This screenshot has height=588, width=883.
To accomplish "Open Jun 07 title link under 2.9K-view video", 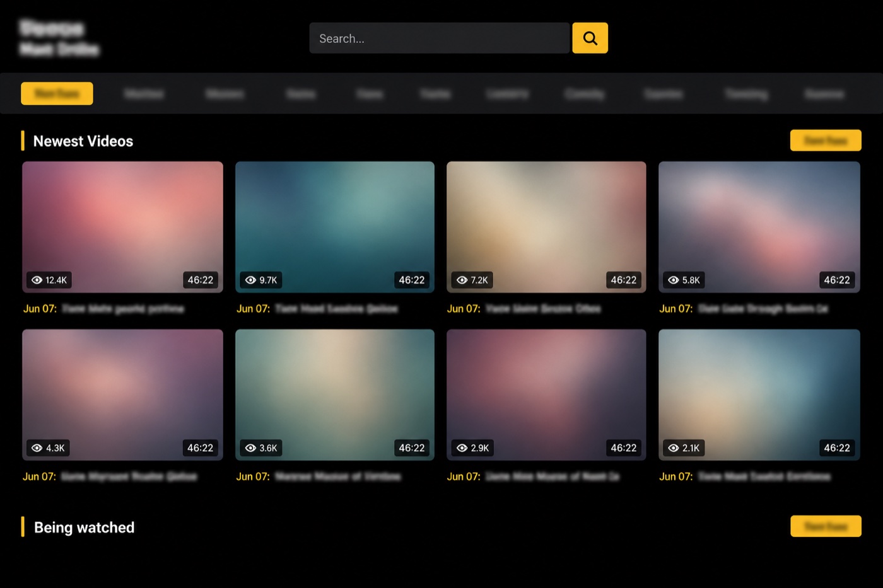I will pyautogui.click(x=534, y=476).
